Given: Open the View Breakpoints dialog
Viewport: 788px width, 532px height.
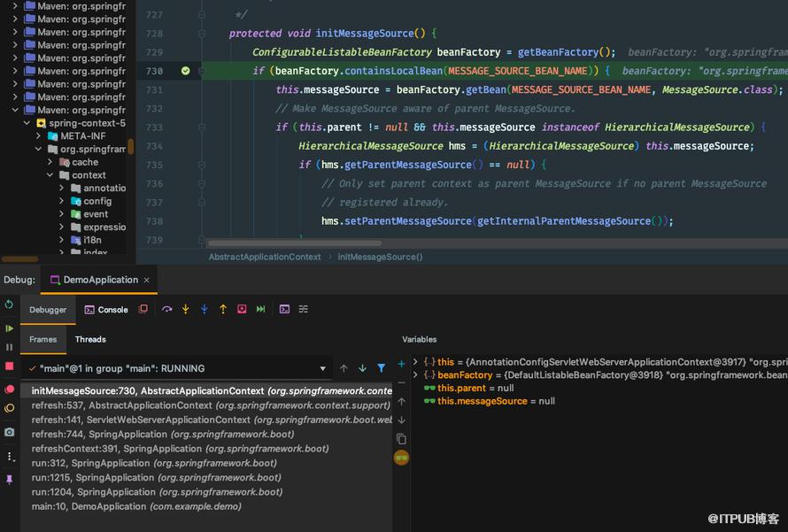Looking at the screenshot, I should (9, 389).
